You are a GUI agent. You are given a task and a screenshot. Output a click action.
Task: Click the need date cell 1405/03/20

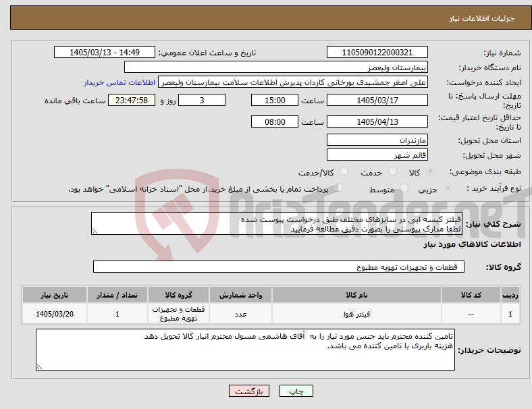point(55,314)
